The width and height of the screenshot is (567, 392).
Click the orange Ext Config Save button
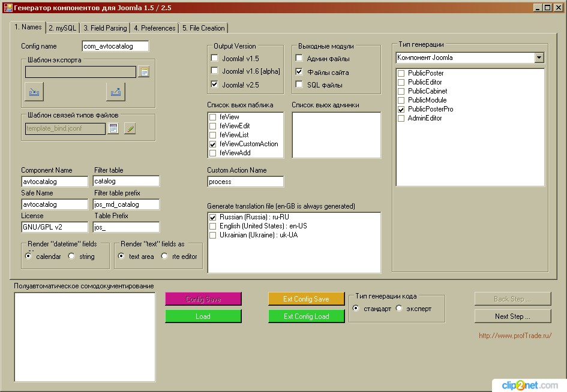pos(306,298)
